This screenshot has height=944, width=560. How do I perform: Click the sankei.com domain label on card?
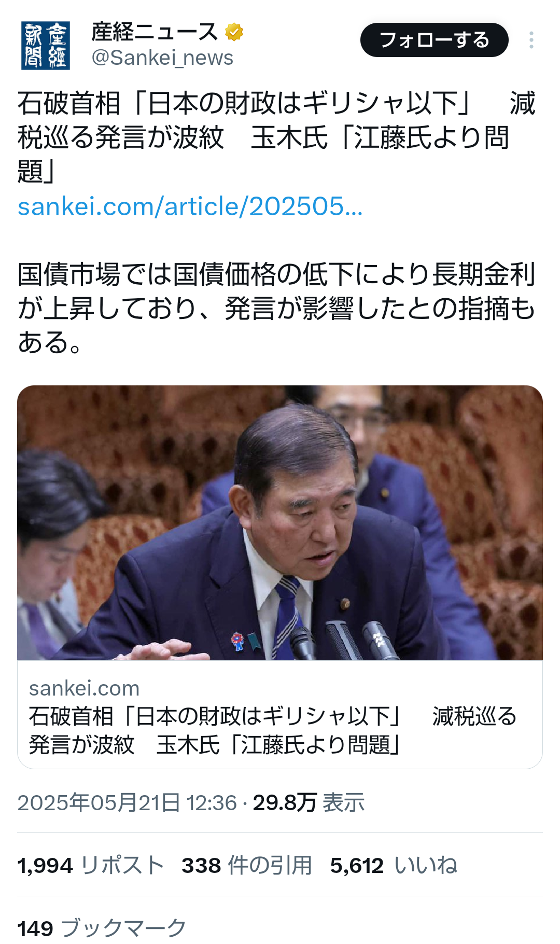pos(85,688)
